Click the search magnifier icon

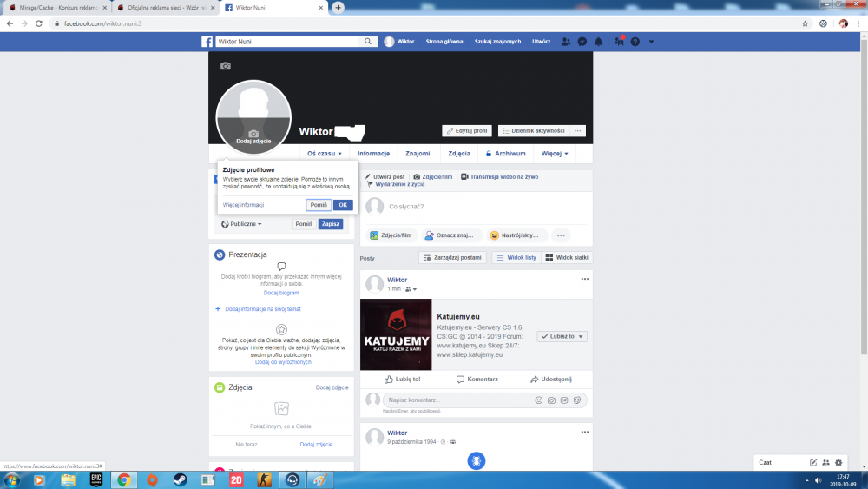[x=367, y=42]
